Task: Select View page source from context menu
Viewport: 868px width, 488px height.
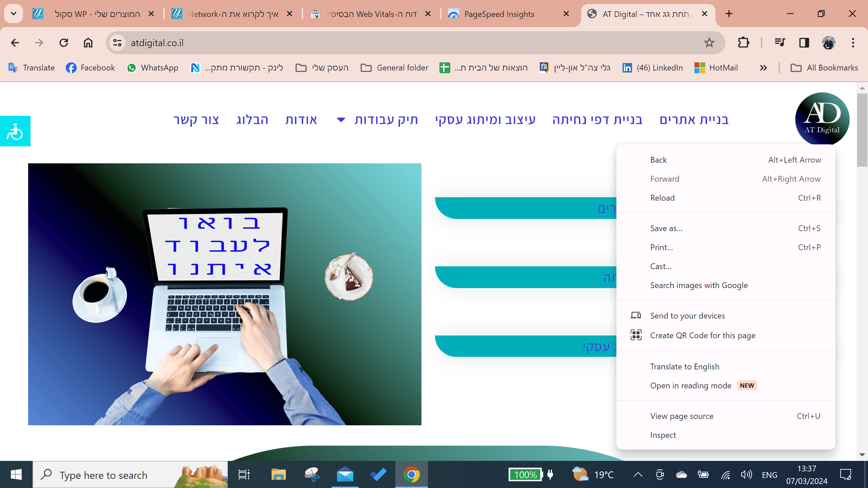Action: 682,415
